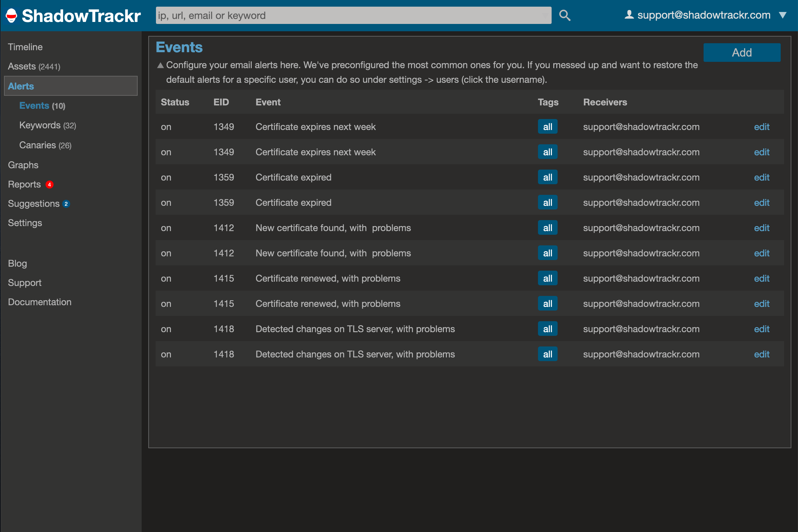
Task: Click the ip, url, email or keyword search field
Action: click(353, 15)
